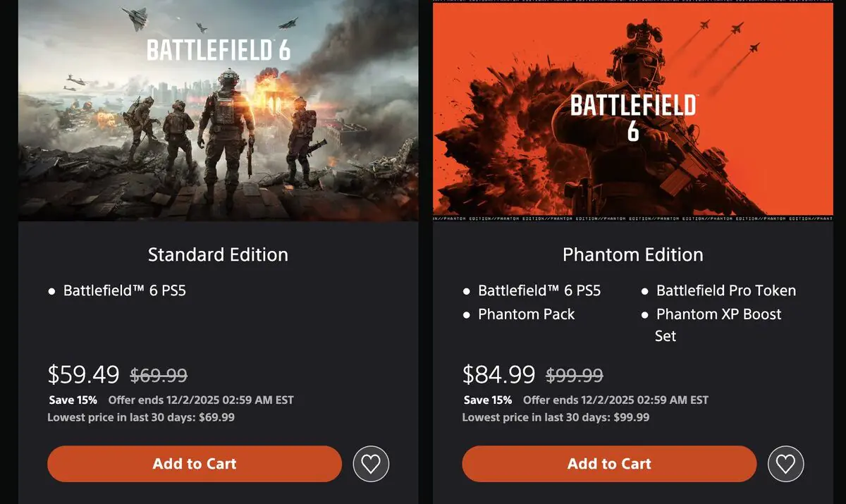
Task: Click the Save 15% label under Standard Edition
Action: pos(73,400)
